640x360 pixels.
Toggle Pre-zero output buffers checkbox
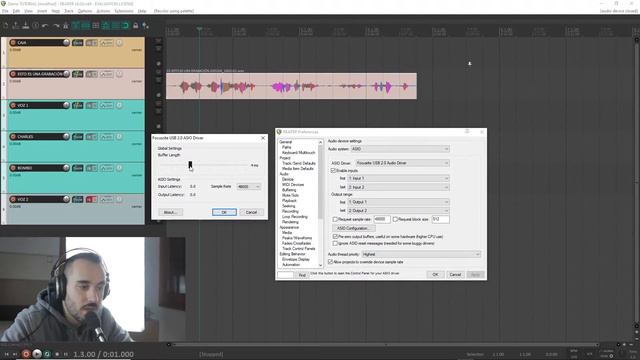coord(336,237)
